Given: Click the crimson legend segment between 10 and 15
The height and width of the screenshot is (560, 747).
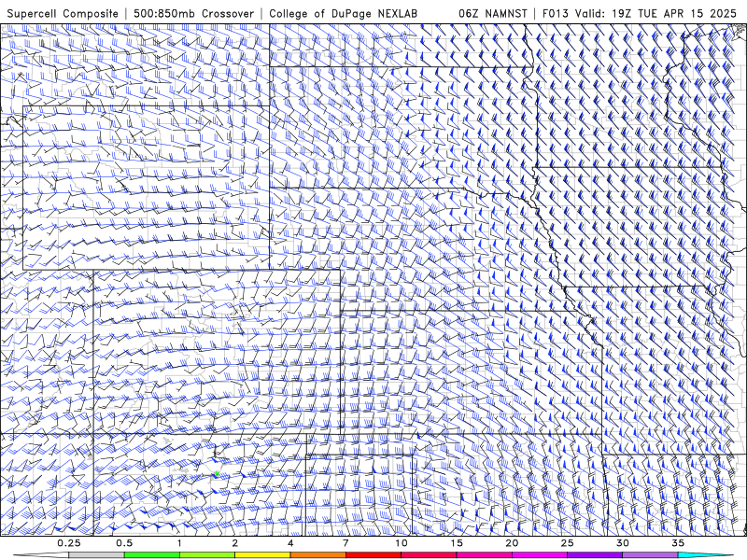Looking at the screenshot, I should pyautogui.click(x=429, y=555).
